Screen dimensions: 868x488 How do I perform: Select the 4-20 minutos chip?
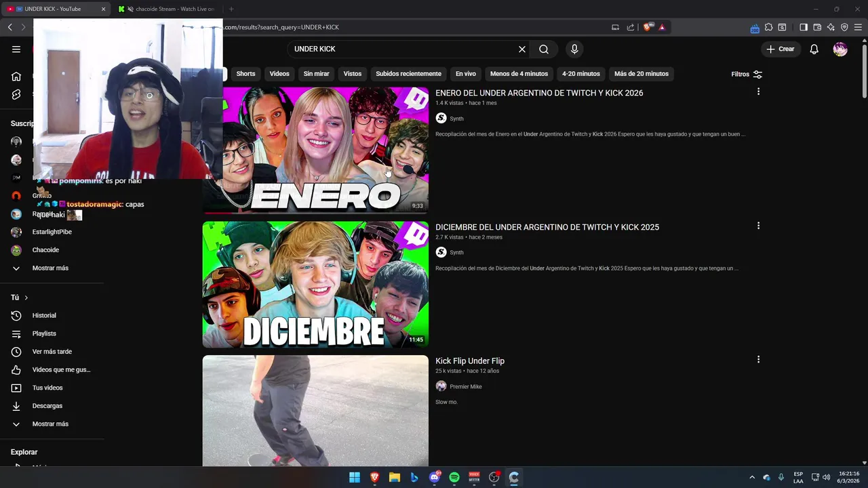coord(580,74)
